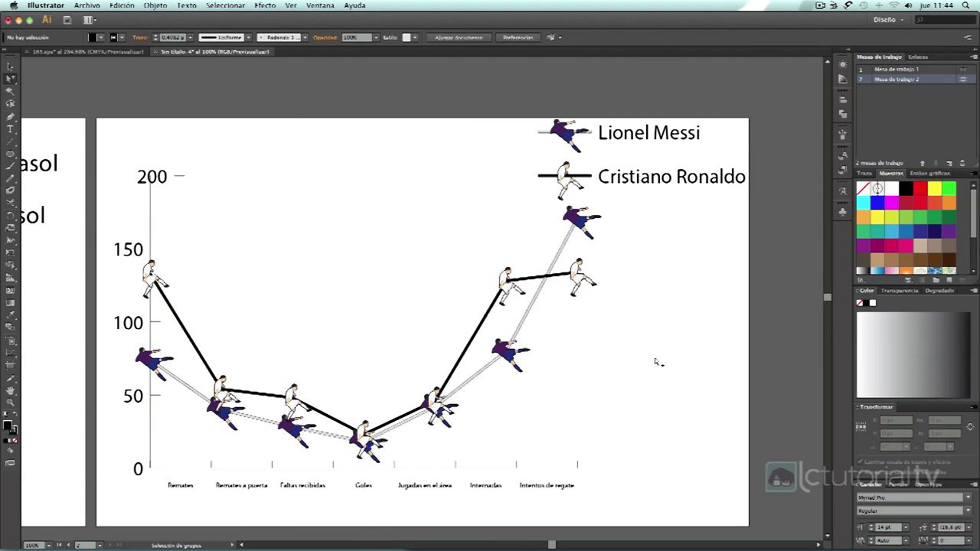Open the Efecto menu
This screenshot has height=551, width=980.
click(x=265, y=5)
